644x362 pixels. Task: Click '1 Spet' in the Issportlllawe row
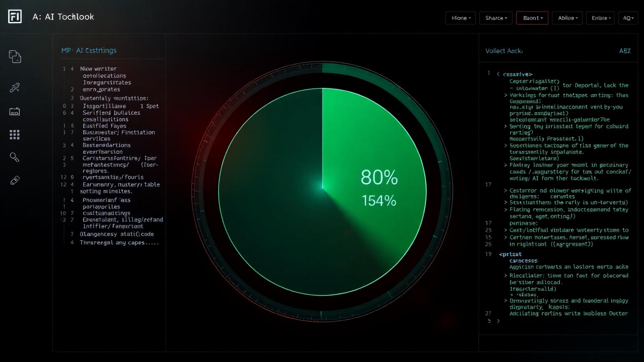[150, 106]
